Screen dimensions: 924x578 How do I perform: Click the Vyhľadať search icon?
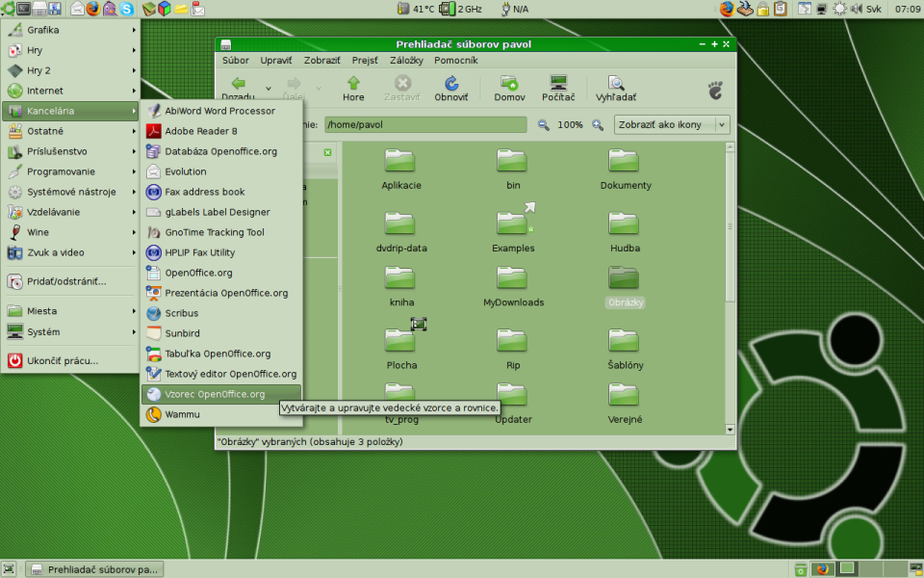point(615,84)
